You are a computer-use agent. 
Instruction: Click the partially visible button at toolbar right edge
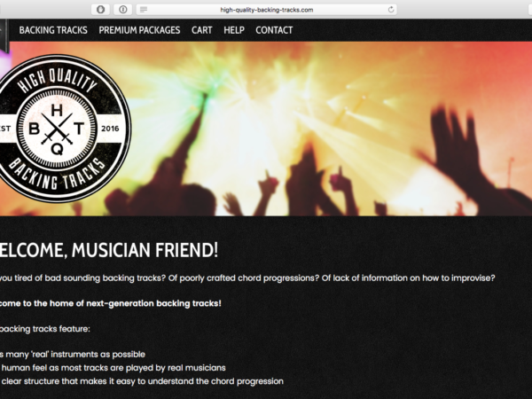coord(528,10)
